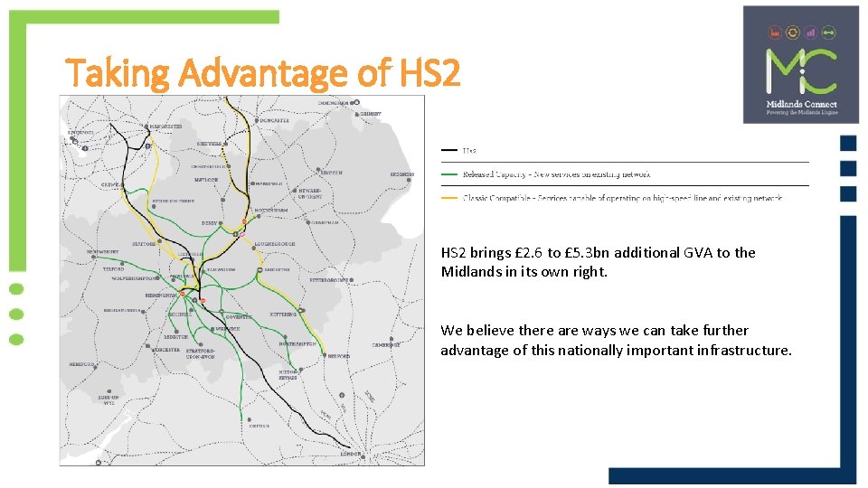Click the Grantham label on the map
Viewport: 868px width, 488px height.
pos(325,222)
